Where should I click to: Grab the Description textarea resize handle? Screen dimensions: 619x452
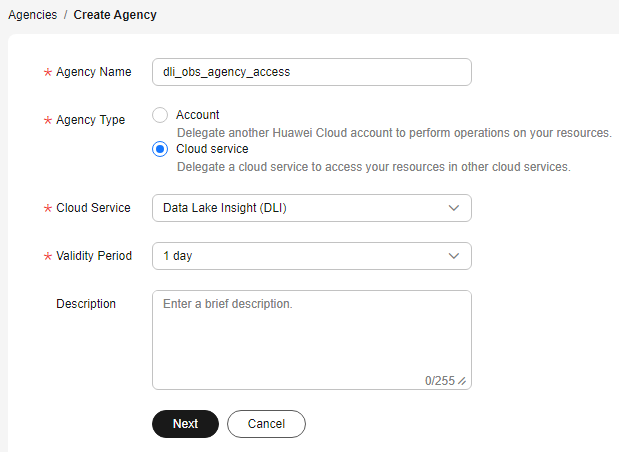pos(462,381)
